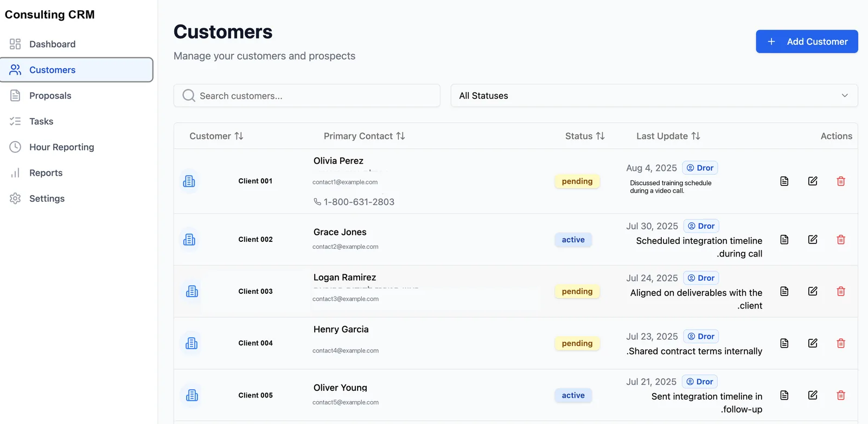Sort by the Primary Contact column
868x424 pixels.
365,136
